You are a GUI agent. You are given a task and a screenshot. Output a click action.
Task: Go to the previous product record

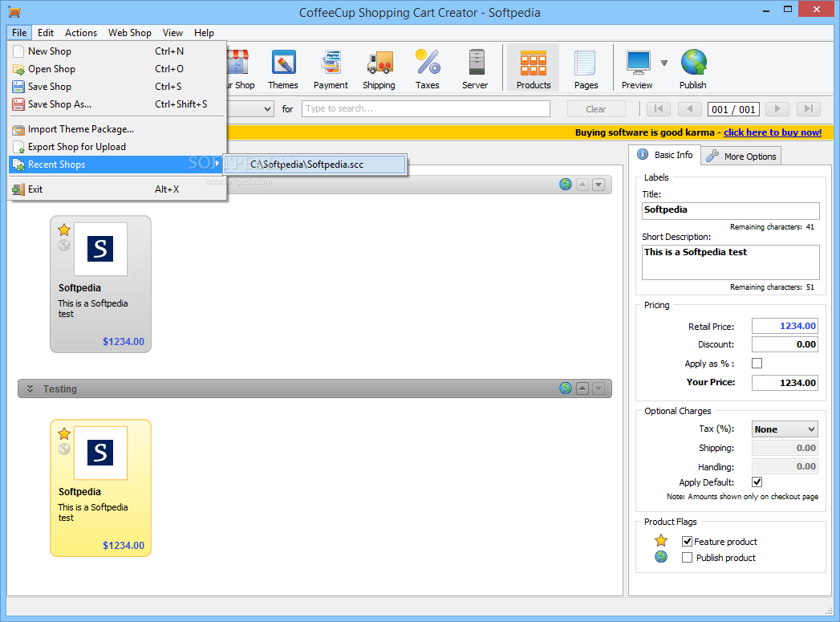pos(689,109)
